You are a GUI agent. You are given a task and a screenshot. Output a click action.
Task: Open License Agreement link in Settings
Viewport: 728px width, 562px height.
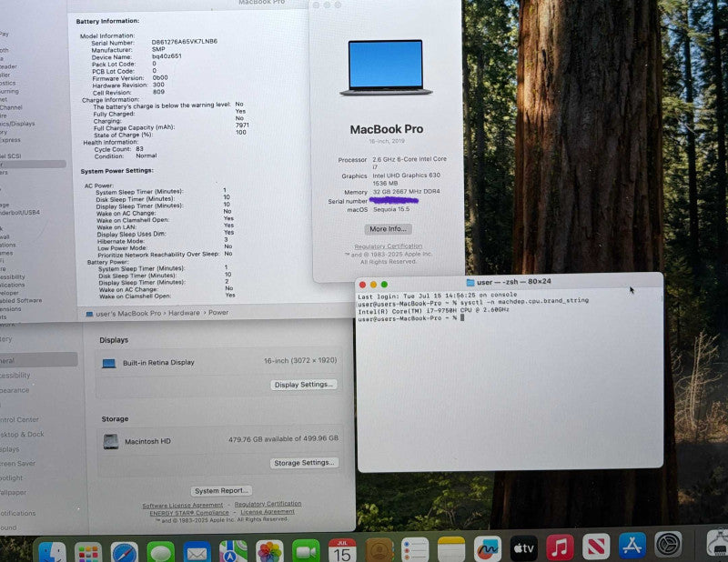[268, 511]
